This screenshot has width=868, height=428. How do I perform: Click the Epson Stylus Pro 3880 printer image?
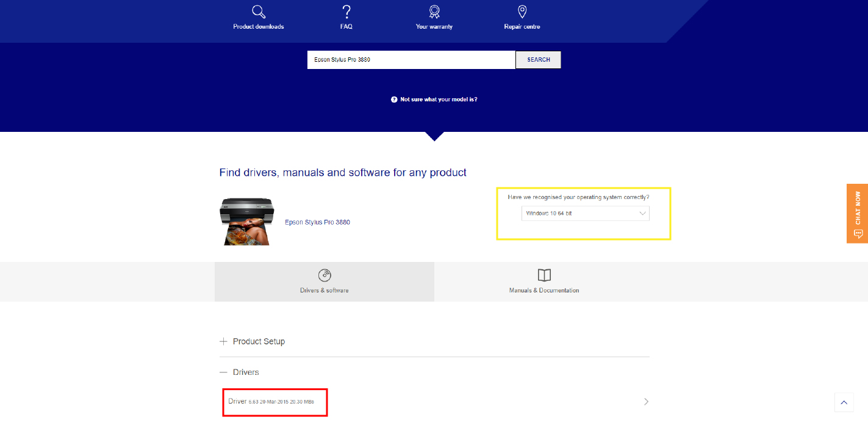click(x=247, y=222)
